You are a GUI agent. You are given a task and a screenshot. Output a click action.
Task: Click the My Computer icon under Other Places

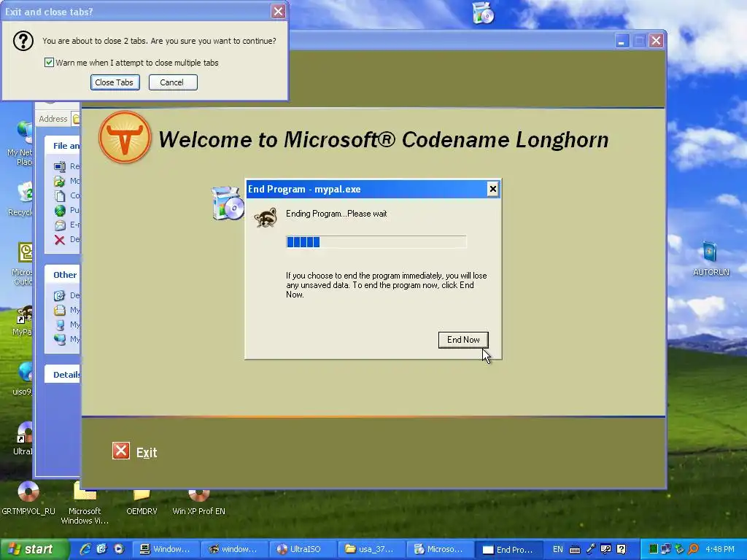tap(60, 324)
